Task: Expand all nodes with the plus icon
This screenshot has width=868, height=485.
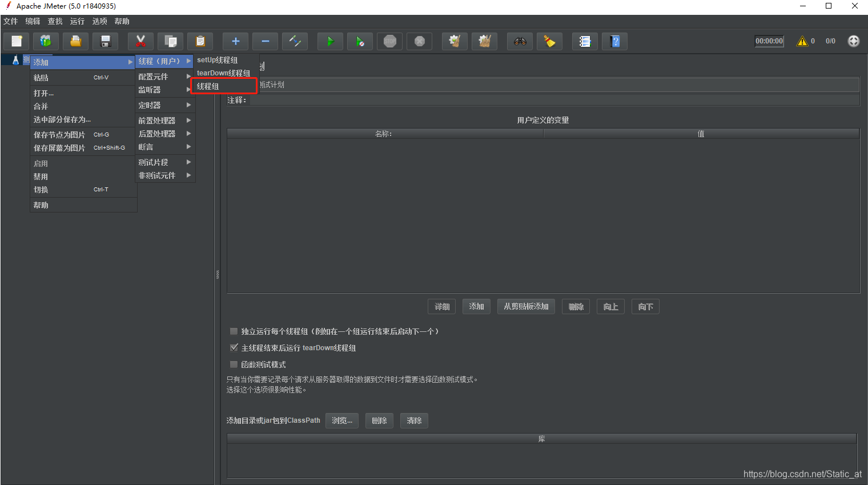Action: click(235, 41)
